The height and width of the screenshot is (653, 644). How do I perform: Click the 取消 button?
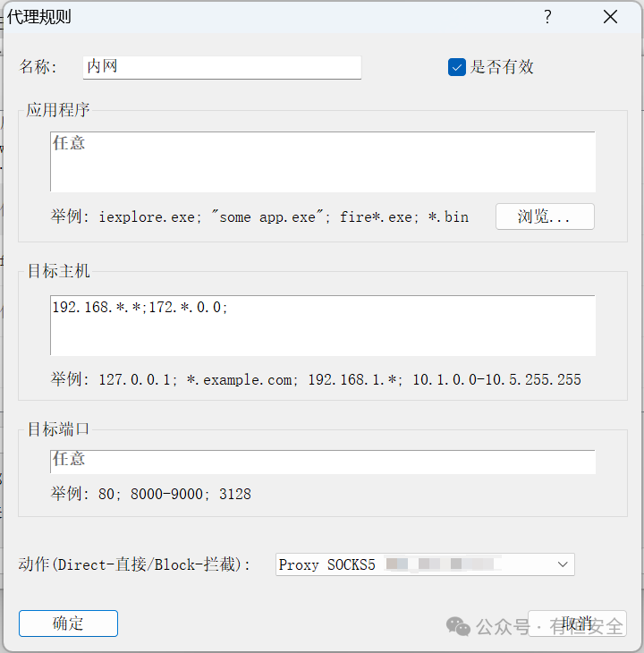tap(577, 623)
